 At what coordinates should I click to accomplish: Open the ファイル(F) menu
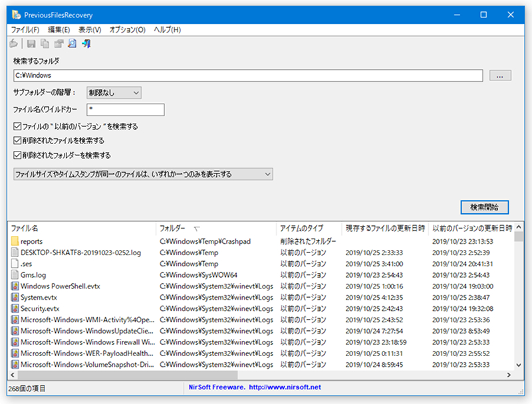(x=25, y=30)
